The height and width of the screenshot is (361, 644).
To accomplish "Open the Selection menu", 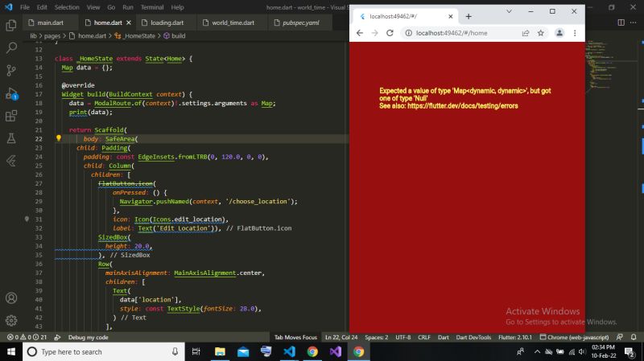I will (x=67, y=7).
